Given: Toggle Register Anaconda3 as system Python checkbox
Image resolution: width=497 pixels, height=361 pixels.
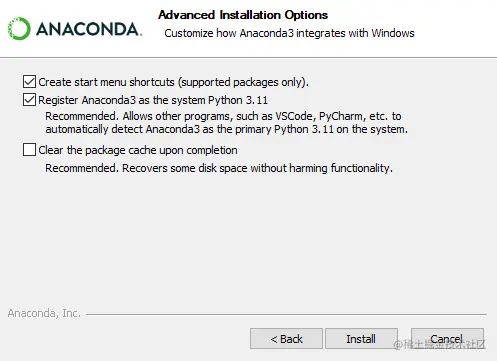Looking at the screenshot, I should (x=29, y=100).
